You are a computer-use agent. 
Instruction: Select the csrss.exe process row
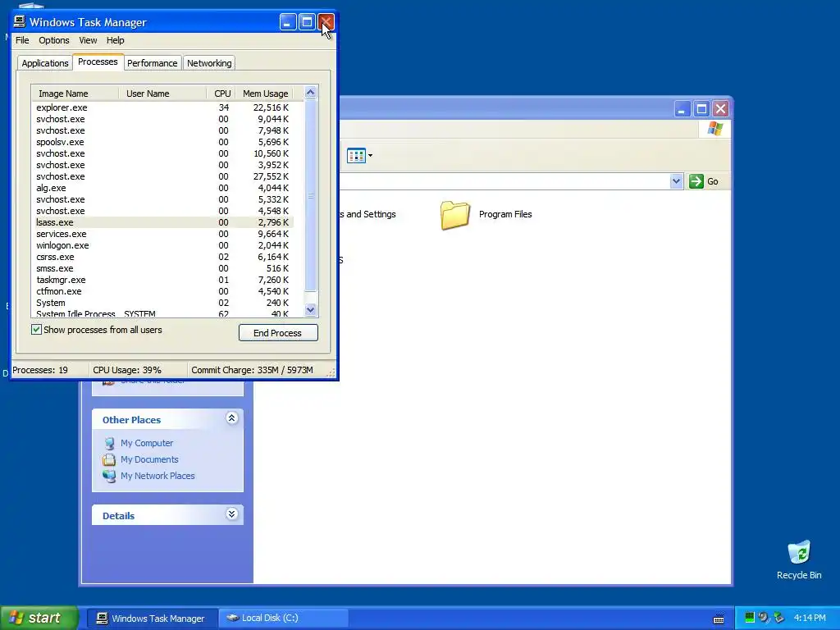tap(163, 257)
